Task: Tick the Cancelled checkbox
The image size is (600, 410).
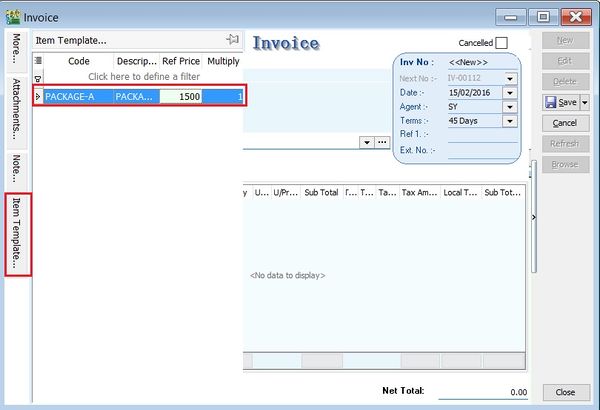Action: coord(501,43)
